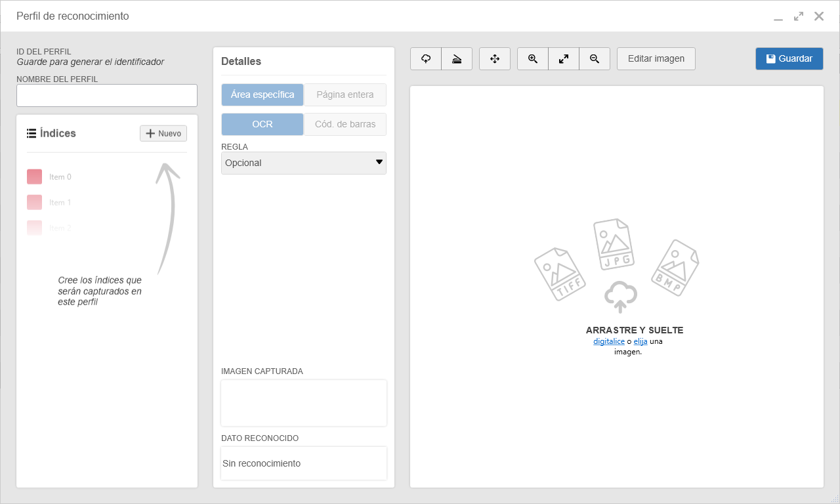Open the Regla dropdown showing Opcional
The image size is (840, 504).
pos(304,163)
